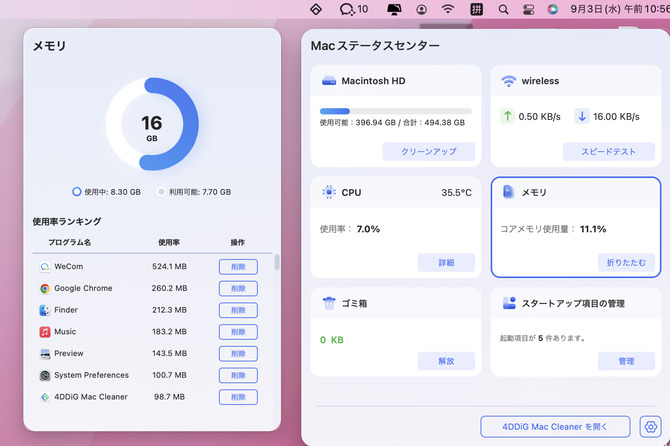
Task: Click the CPU 使用率 7.0% value
Action: 368,229
